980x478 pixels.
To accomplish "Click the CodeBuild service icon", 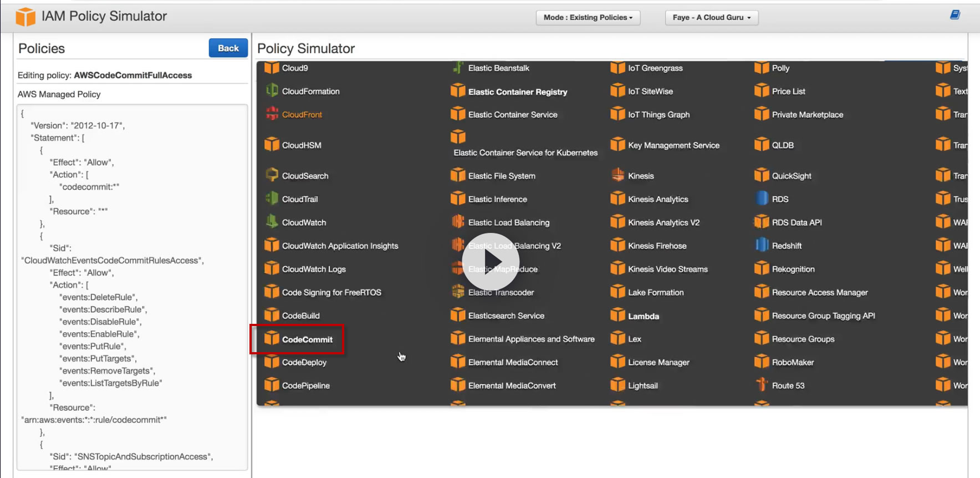I will point(272,315).
